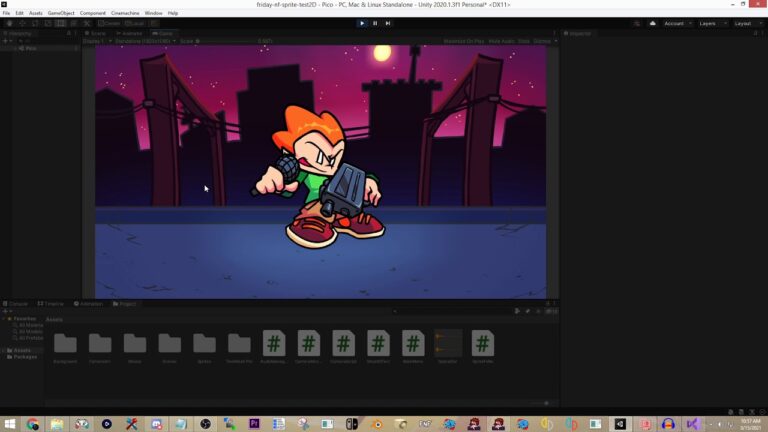Click the Hierarchy create plus button
The image size is (768, 432).
tap(7, 41)
